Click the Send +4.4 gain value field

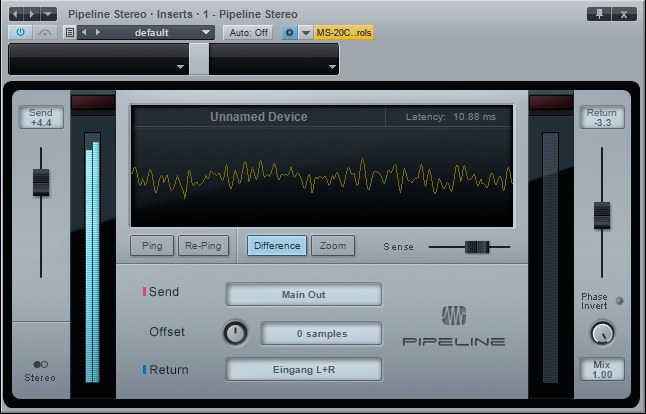(41, 117)
